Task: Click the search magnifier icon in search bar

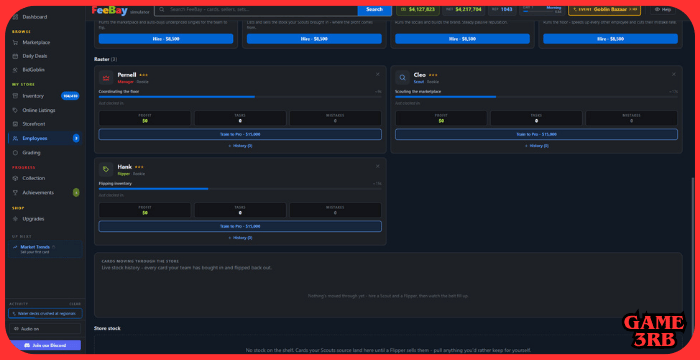Action: coord(162,9)
